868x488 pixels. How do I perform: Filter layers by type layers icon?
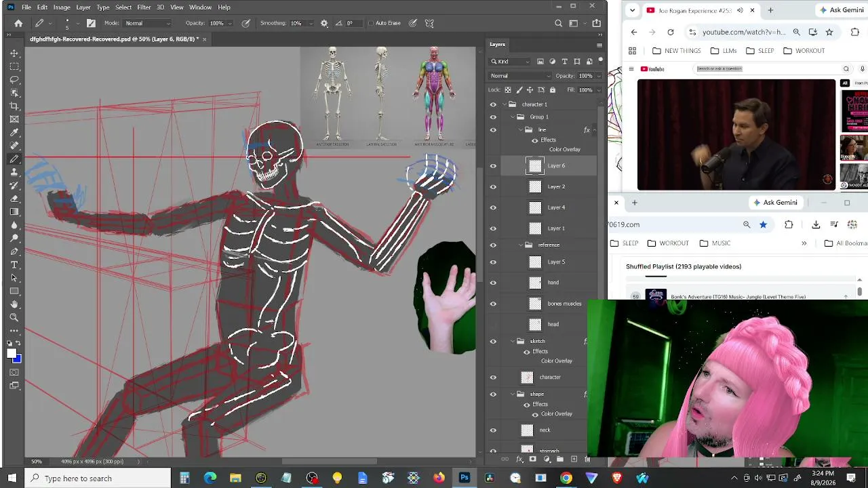(565, 62)
